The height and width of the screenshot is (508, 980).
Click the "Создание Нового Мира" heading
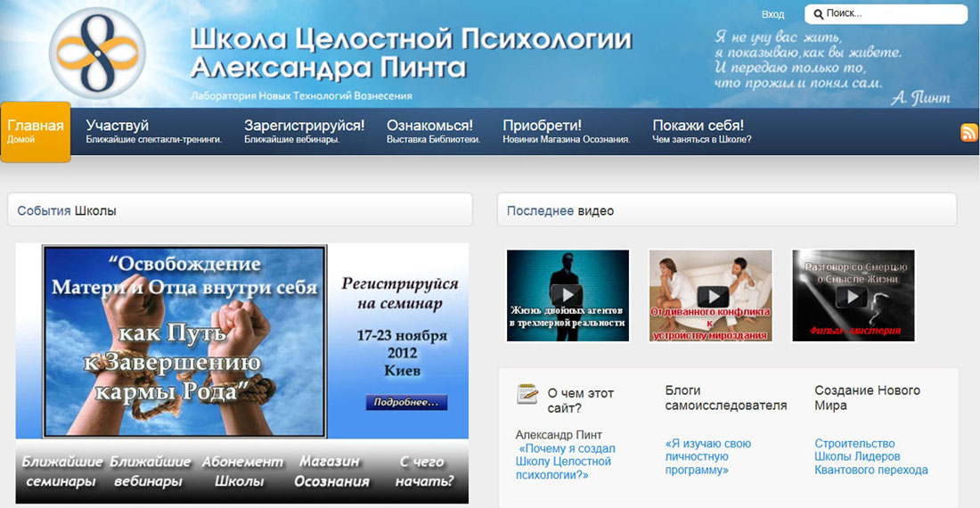(867, 398)
